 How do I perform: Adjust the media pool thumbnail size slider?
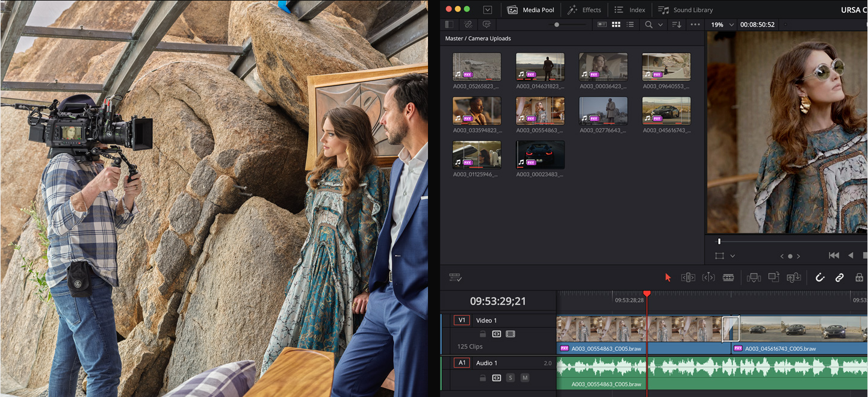coord(557,25)
